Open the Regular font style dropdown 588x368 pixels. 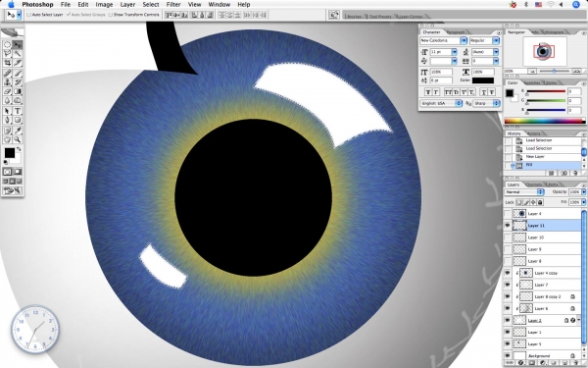[x=496, y=40]
